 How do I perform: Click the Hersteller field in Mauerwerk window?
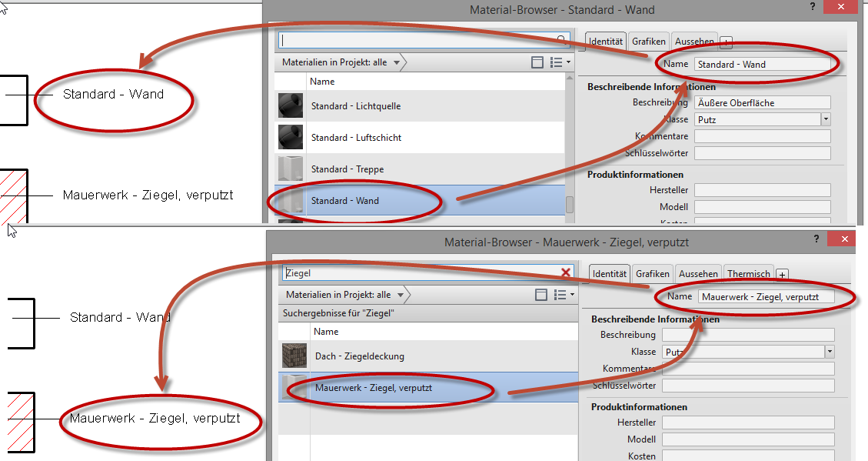click(748, 423)
